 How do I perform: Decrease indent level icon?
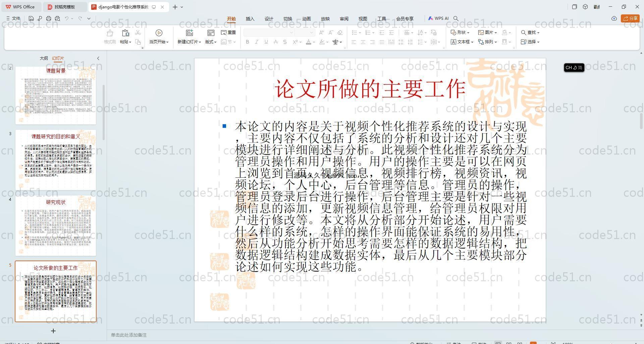382,33
